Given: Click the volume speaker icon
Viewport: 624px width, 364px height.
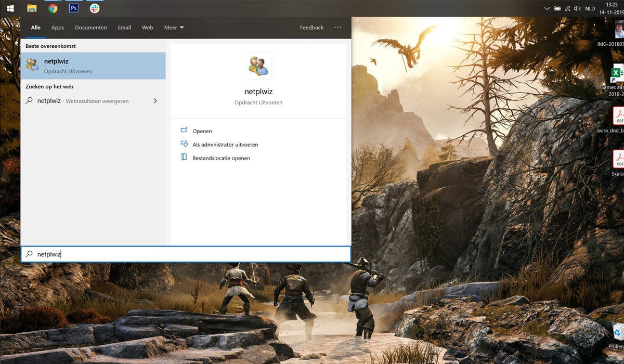Looking at the screenshot, I should [577, 8].
